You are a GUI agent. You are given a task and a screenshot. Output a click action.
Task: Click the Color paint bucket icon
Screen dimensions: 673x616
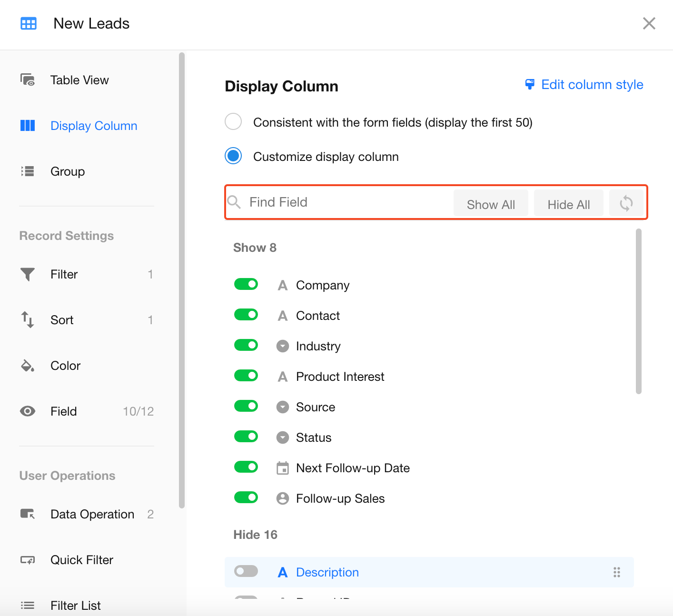28,366
